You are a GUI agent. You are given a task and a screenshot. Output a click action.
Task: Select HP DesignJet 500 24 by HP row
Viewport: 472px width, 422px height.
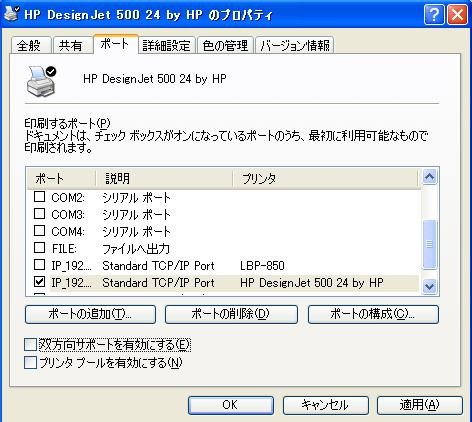click(234, 283)
